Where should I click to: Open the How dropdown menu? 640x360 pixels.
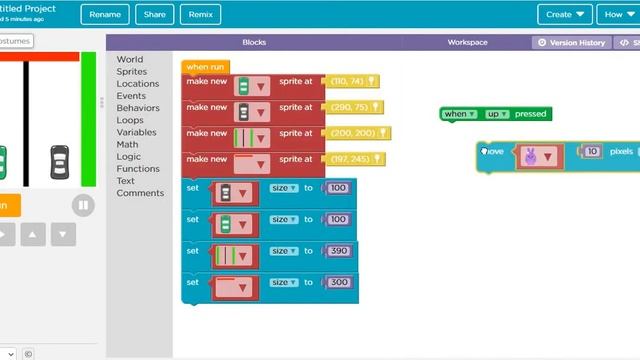click(619, 15)
